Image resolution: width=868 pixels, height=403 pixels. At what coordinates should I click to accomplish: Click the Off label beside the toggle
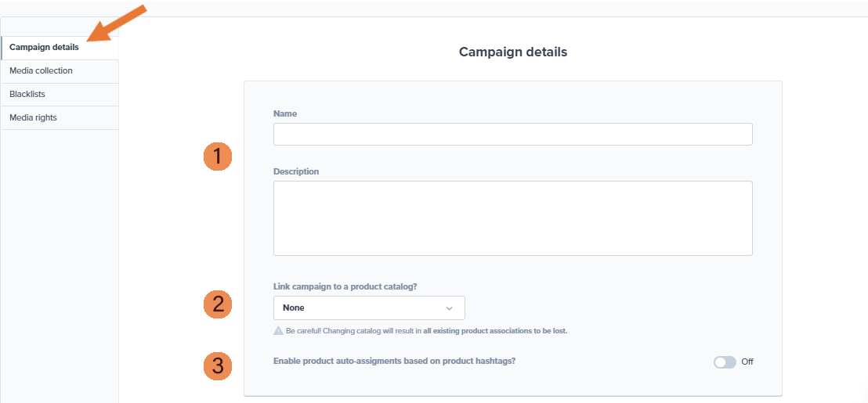coord(747,362)
